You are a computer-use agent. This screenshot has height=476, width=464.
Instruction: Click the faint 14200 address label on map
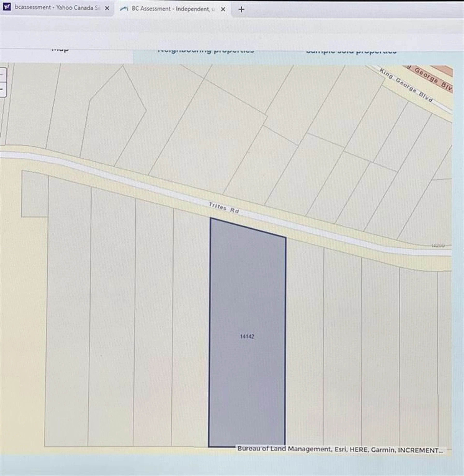coord(438,245)
